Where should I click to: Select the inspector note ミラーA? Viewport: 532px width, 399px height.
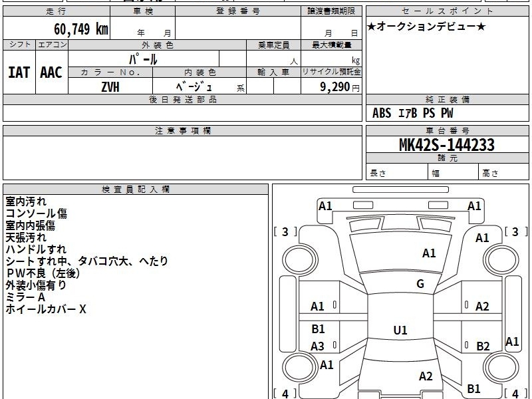[x=25, y=297]
